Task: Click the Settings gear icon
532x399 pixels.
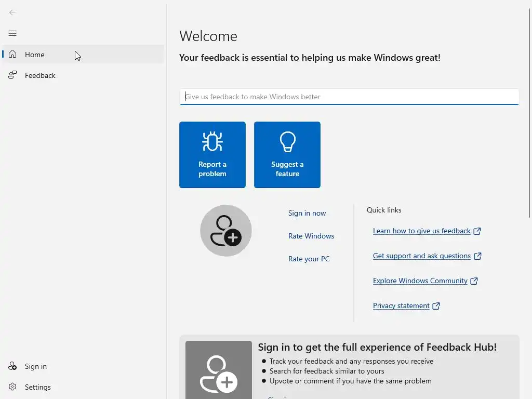Action: (x=12, y=387)
